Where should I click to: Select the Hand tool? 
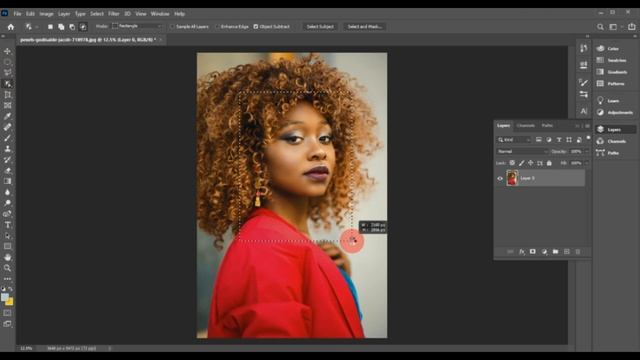(x=7, y=257)
